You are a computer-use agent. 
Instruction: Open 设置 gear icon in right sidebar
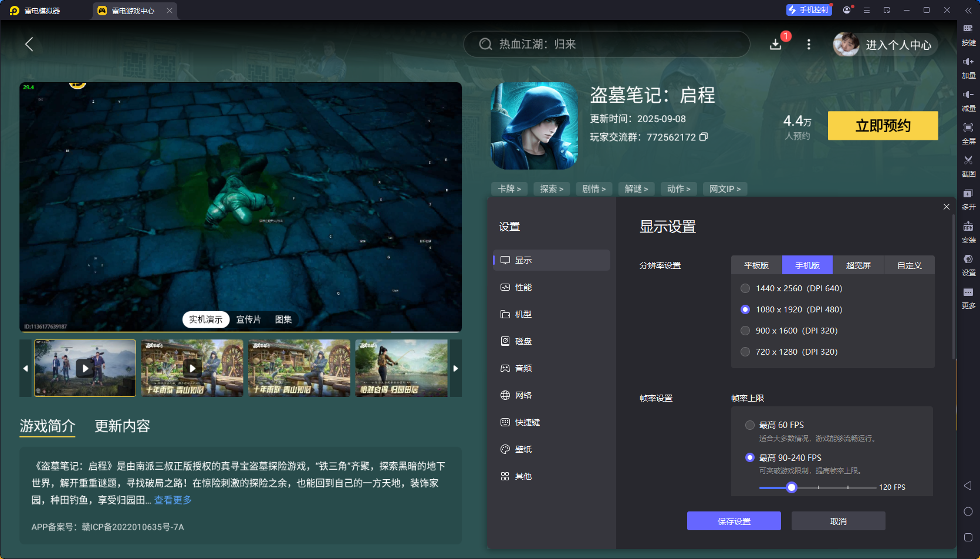tap(968, 265)
